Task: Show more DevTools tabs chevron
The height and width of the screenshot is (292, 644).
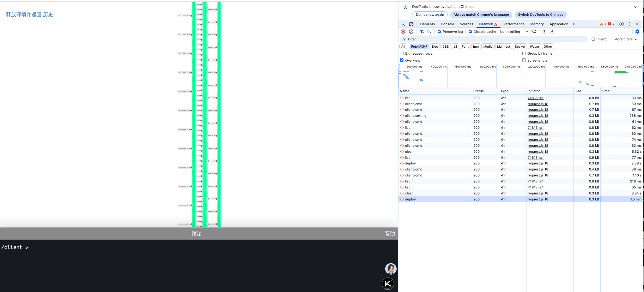Action: (574, 24)
